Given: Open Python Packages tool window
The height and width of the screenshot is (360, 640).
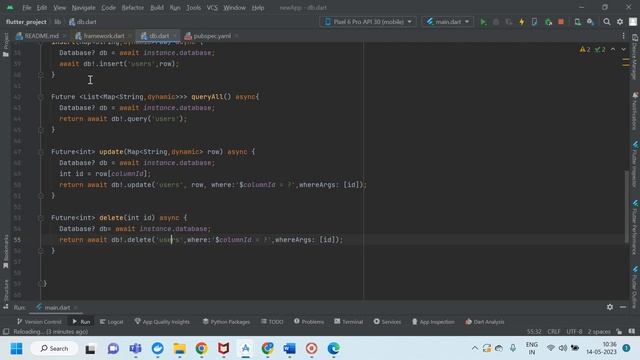Looking at the screenshot, I should [x=226, y=322].
